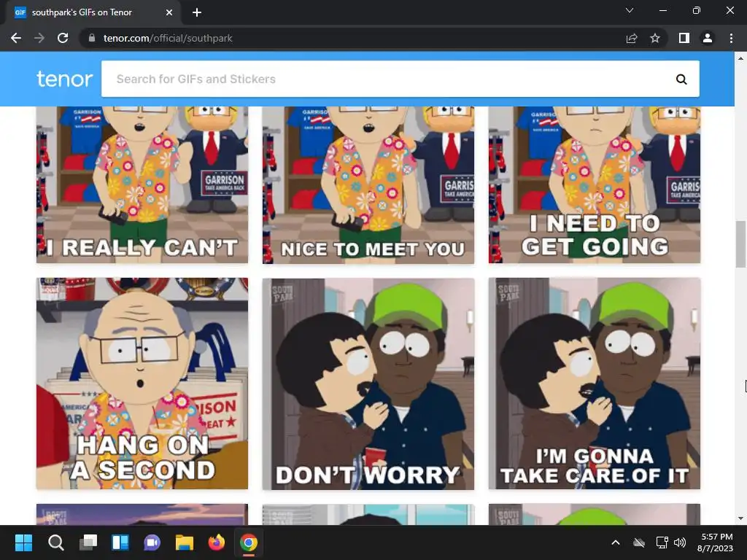Open the tab search dropdown arrow
This screenshot has height=560, width=747.
630,10
